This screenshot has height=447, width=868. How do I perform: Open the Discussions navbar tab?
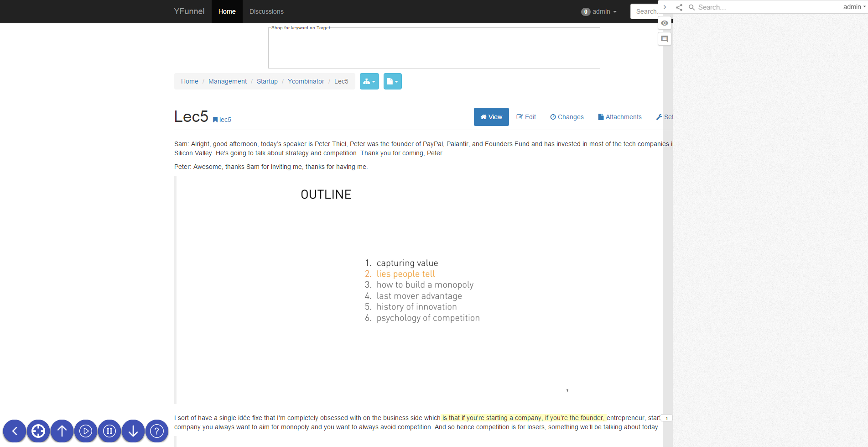[x=266, y=11]
